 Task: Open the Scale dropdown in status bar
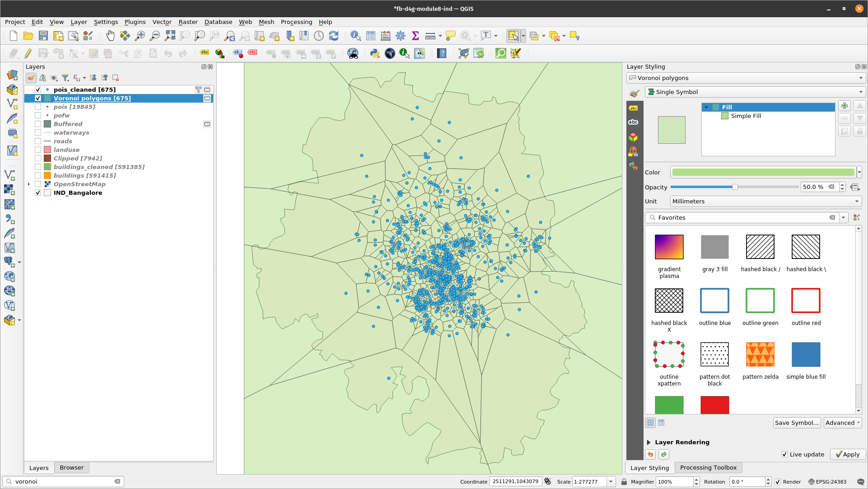(611, 482)
